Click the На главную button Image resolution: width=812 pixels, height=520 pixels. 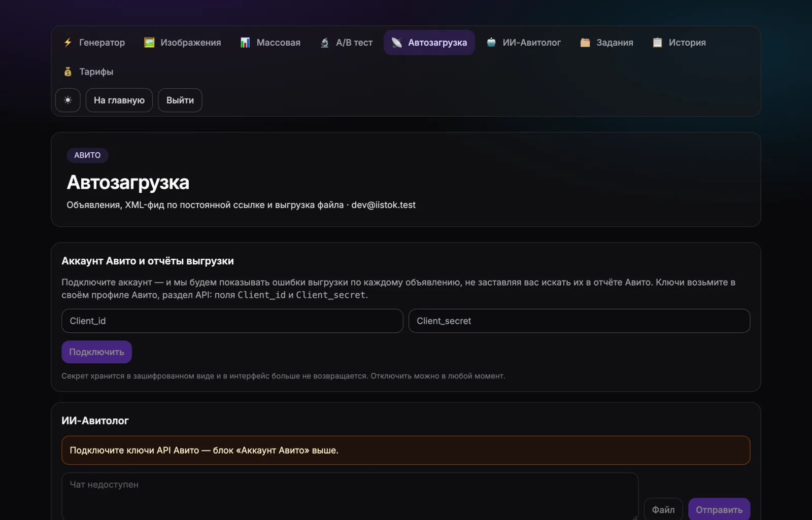pyautogui.click(x=119, y=100)
